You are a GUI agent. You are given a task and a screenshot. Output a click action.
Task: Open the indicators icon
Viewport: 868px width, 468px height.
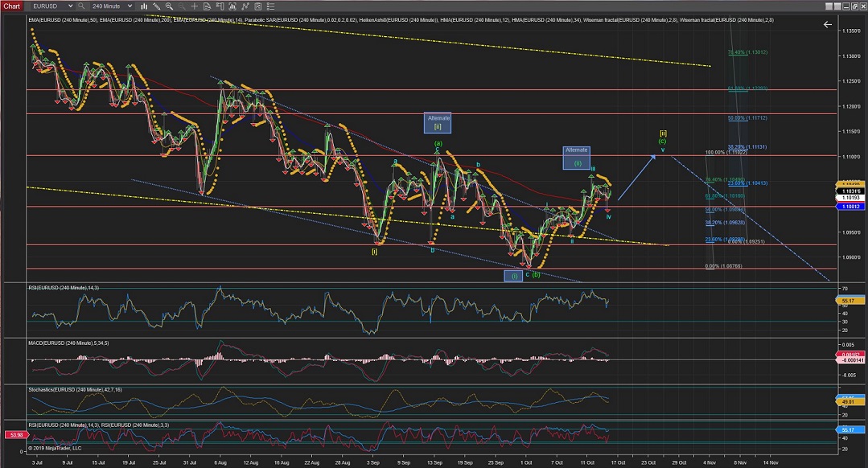245,6
